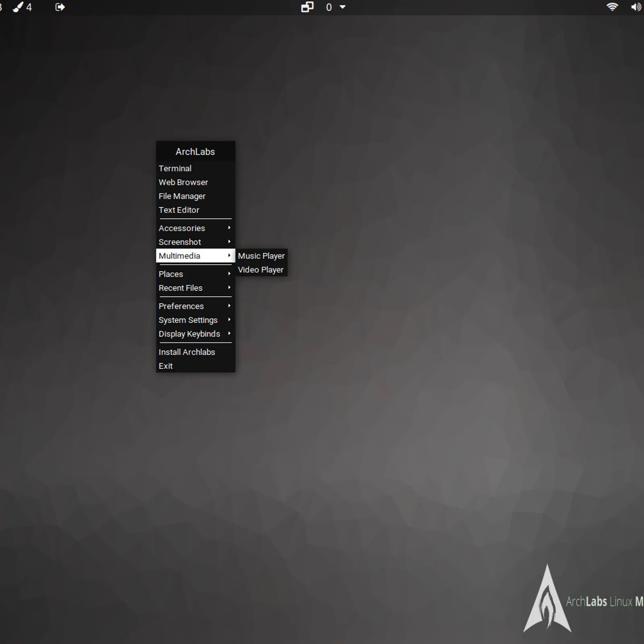
Task: Expand the Recent Files submenu
Action: coord(196,288)
